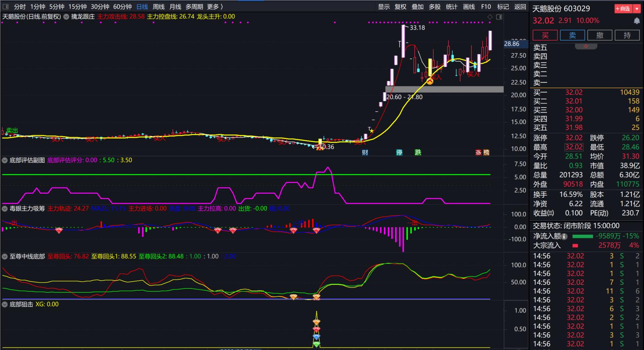The height and width of the screenshot is (350, 644).
Task: Click the 20.60 - 21.80 gap zone bar
Action: point(444,89)
